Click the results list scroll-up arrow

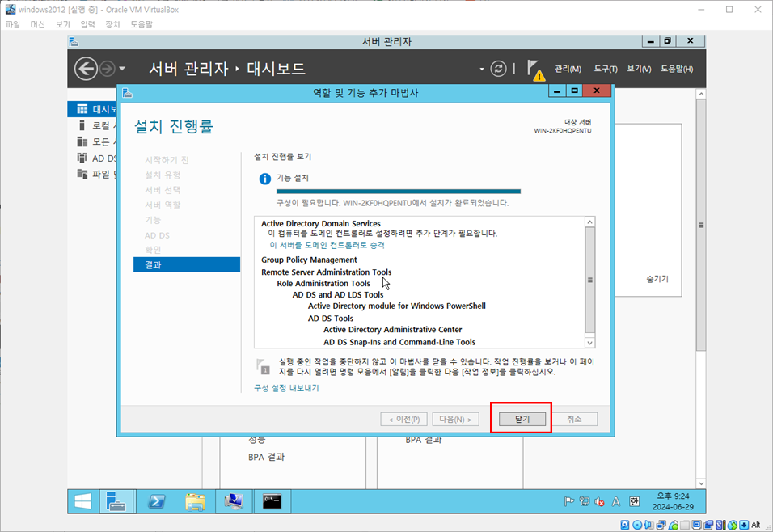pyautogui.click(x=589, y=222)
